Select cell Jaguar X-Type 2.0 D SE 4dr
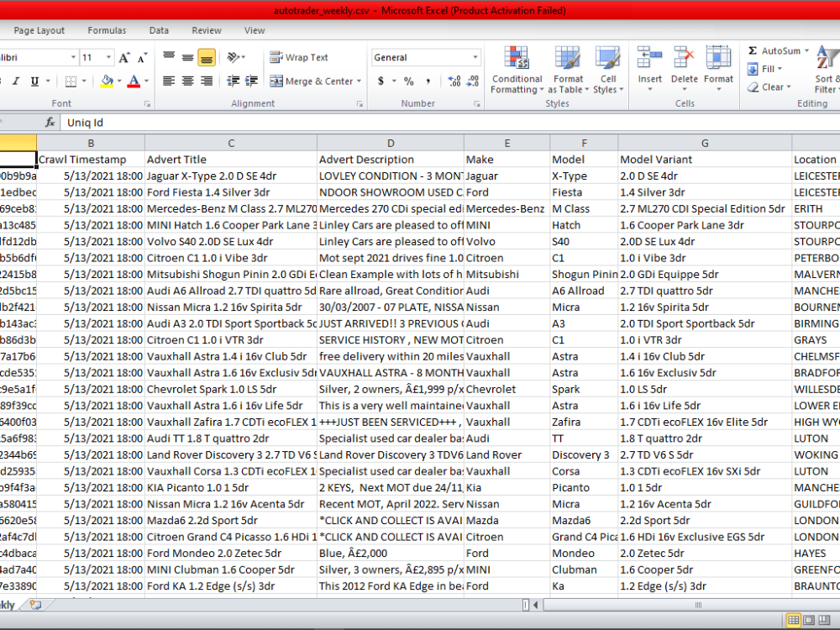Screen dimensions: 840x630 pyautogui.click(x=231, y=176)
